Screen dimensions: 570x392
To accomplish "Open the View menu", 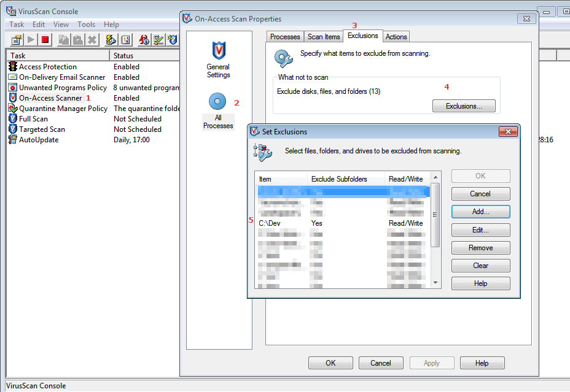I will [x=61, y=25].
